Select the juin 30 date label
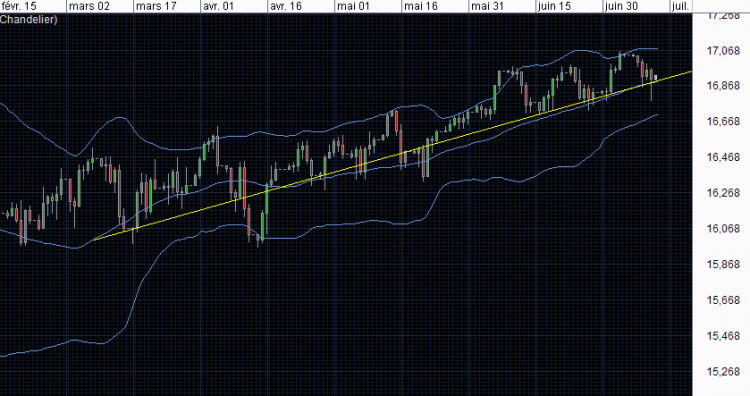This screenshot has width=750, height=396. (x=621, y=6)
